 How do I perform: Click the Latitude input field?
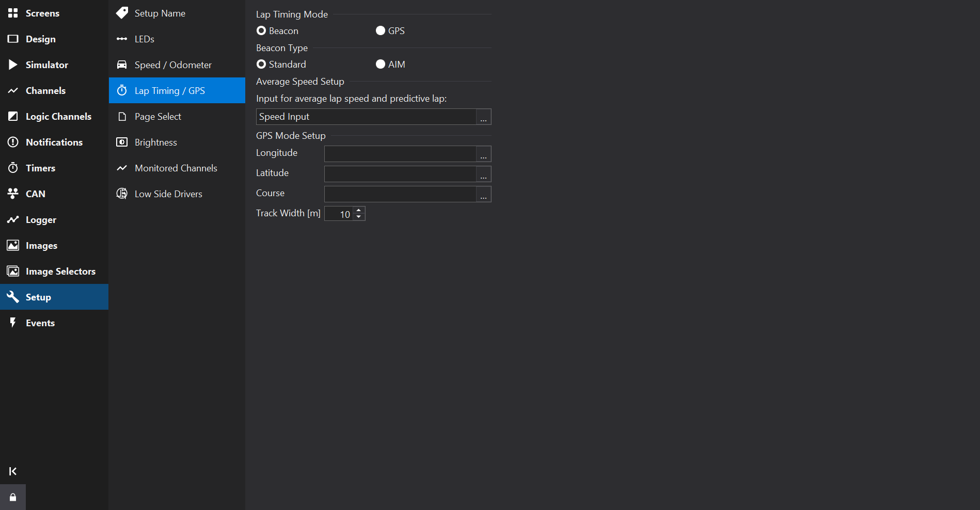[x=400, y=174]
